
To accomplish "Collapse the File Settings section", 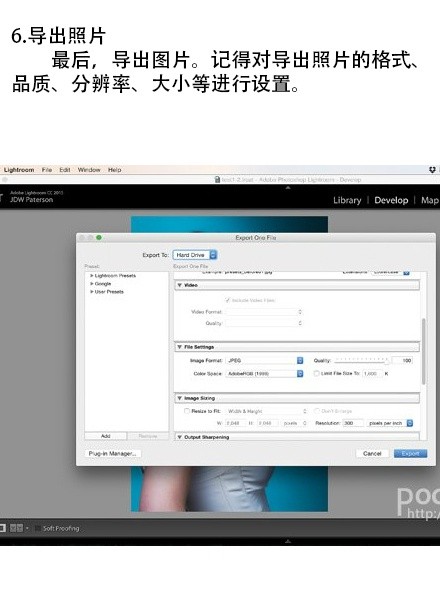I will 180,347.
